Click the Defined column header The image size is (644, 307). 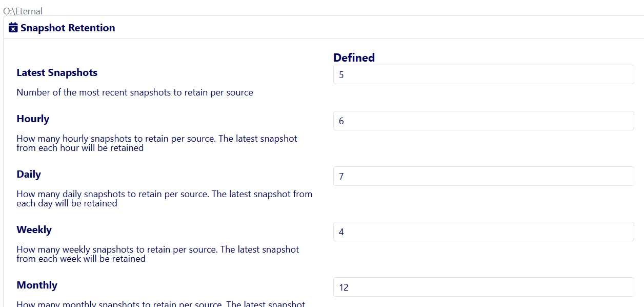[x=354, y=57]
